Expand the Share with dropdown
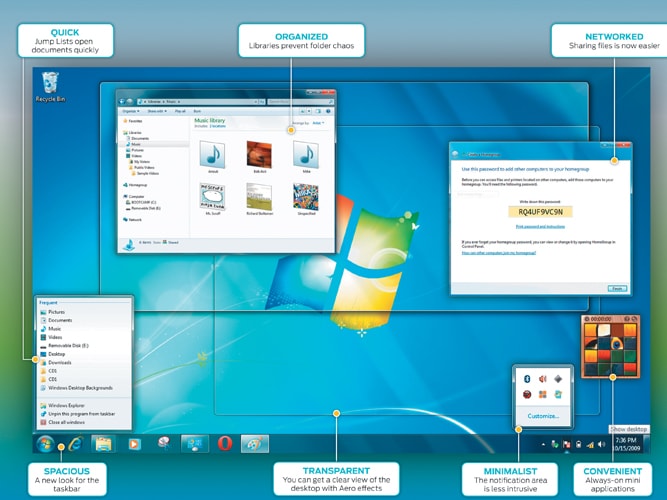This screenshot has height=500, width=667. click(x=157, y=111)
